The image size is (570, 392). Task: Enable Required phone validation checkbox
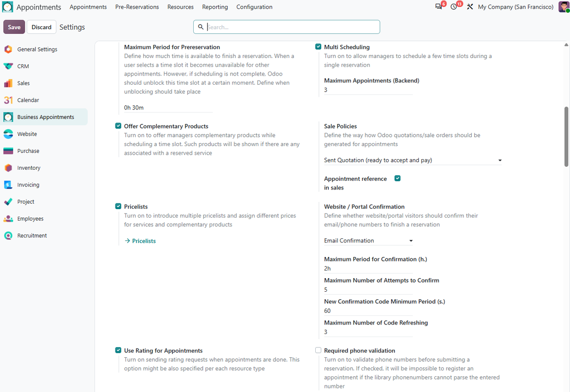(318, 350)
